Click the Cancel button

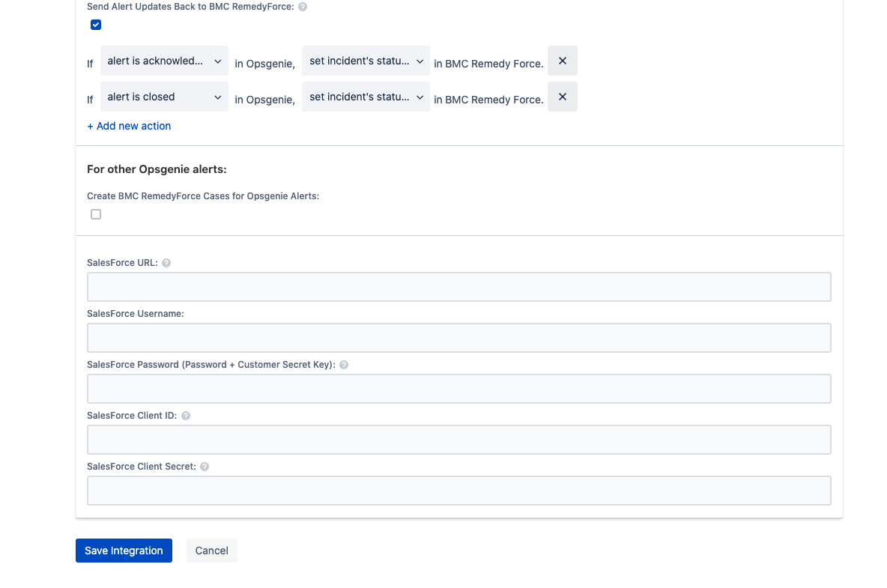click(211, 551)
